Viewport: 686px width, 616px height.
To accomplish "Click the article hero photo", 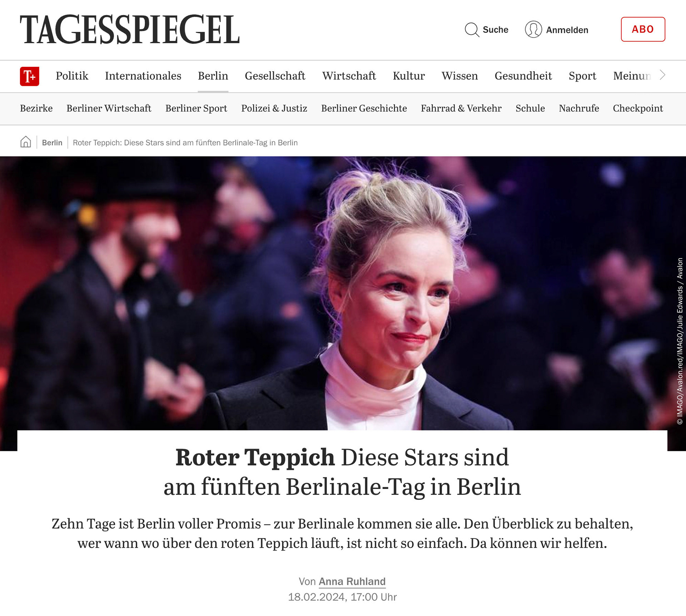I will click(x=343, y=293).
